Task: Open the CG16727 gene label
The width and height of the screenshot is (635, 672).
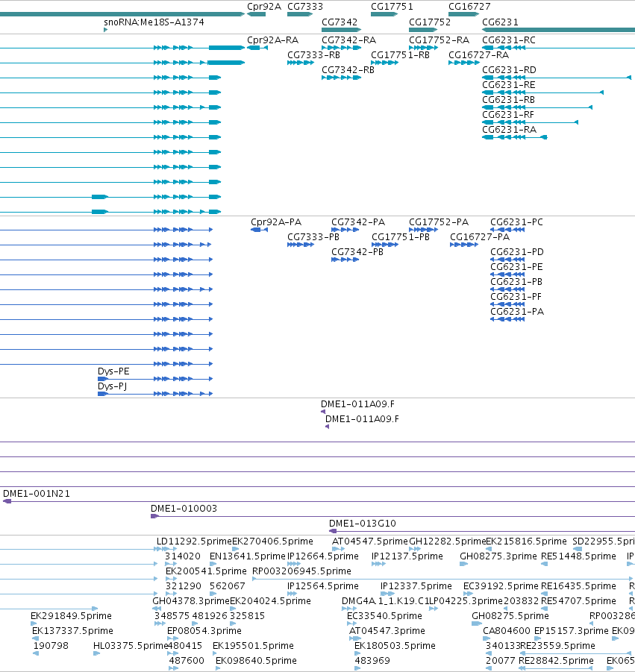Action: tap(469, 7)
